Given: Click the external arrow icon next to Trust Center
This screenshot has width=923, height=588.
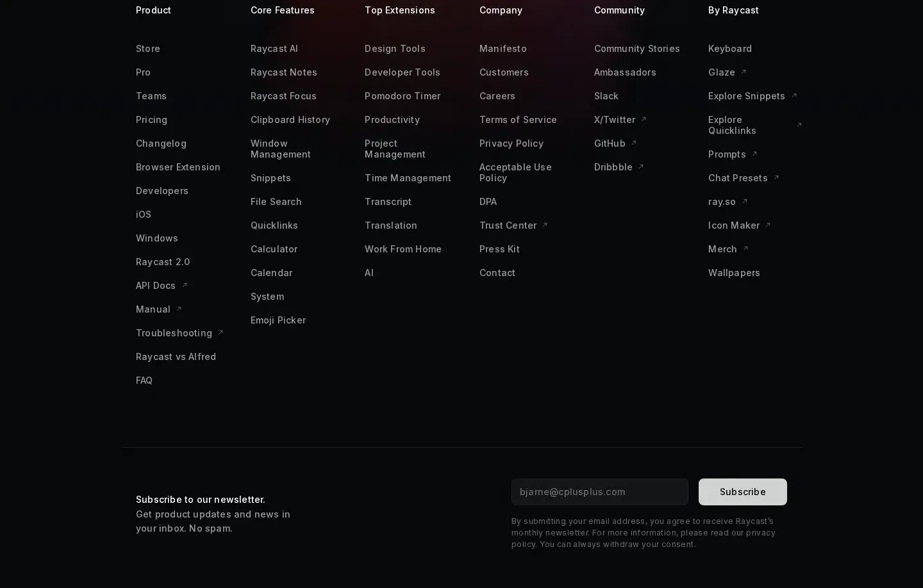Looking at the screenshot, I should [x=545, y=225].
